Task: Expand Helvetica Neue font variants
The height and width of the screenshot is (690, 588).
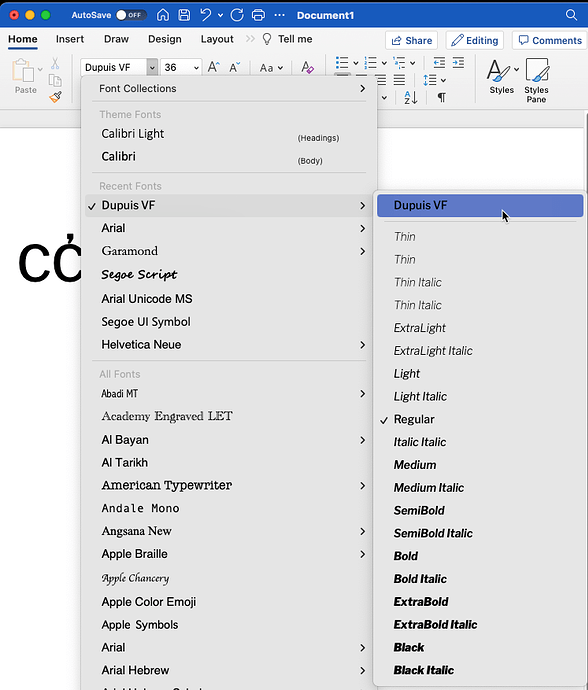Action: [362, 345]
